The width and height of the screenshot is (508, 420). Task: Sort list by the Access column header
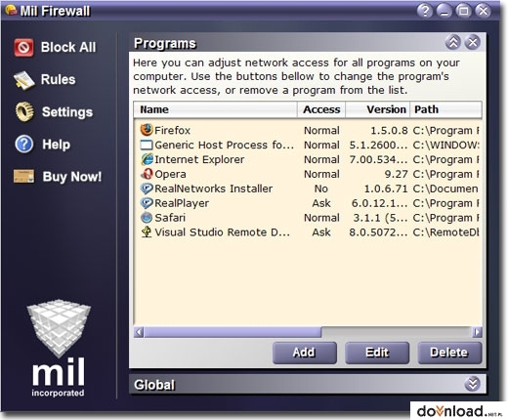point(321,109)
